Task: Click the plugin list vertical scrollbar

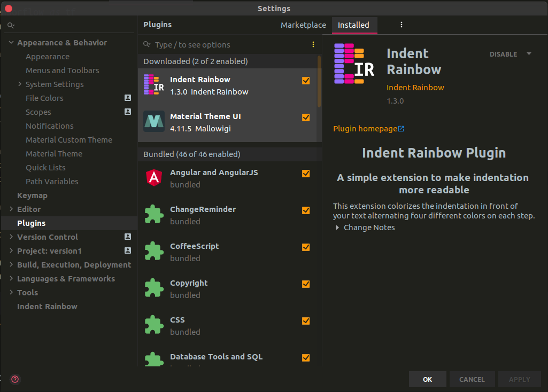Action: coord(319,81)
